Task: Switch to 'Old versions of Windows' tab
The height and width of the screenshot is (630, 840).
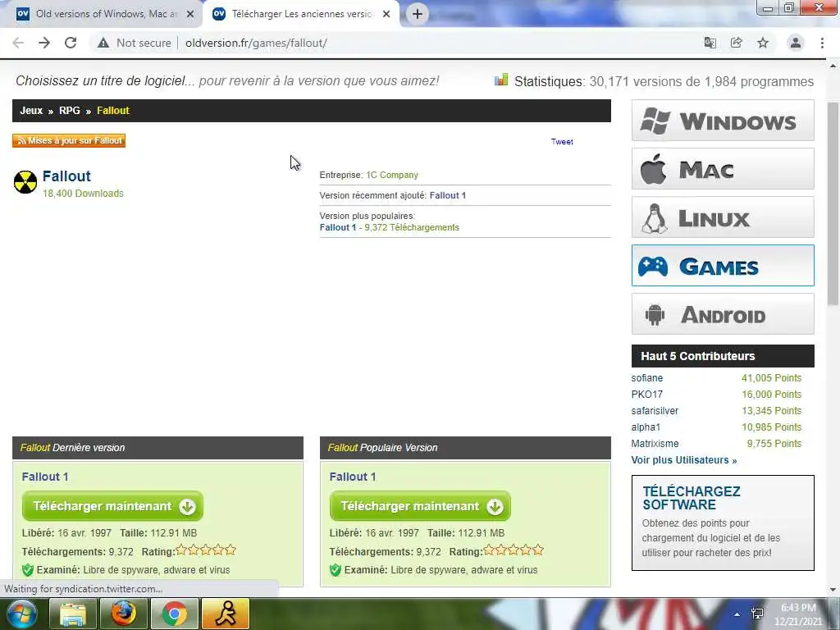Action: (101, 14)
